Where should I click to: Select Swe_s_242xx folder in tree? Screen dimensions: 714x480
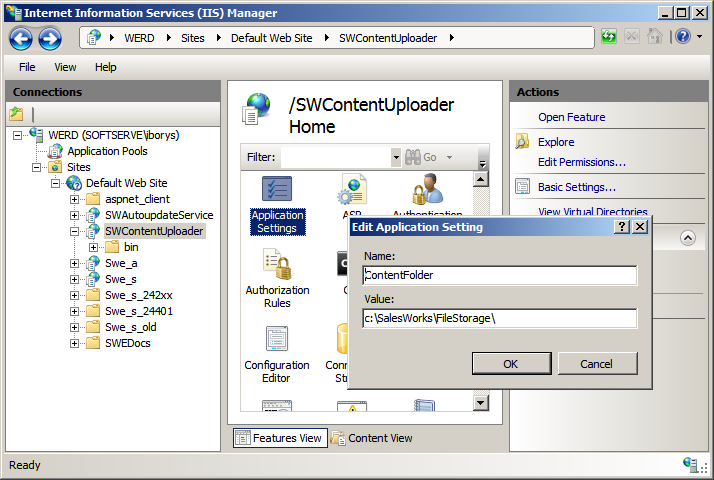(x=138, y=295)
